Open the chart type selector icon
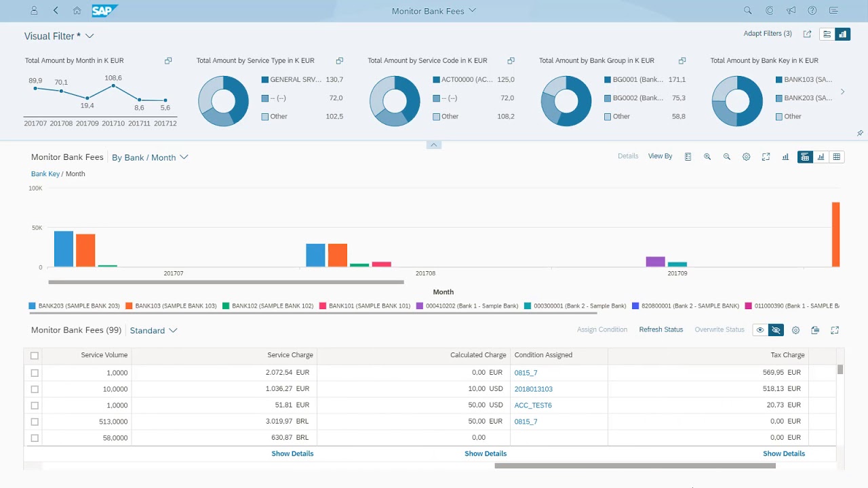Image resolution: width=868 pixels, height=488 pixels. coord(785,157)
